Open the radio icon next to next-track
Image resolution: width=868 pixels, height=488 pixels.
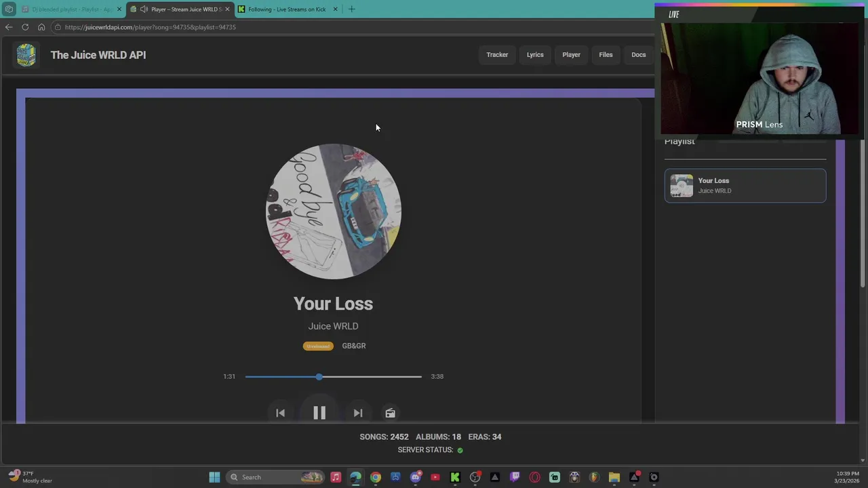(x=390, y=413)
